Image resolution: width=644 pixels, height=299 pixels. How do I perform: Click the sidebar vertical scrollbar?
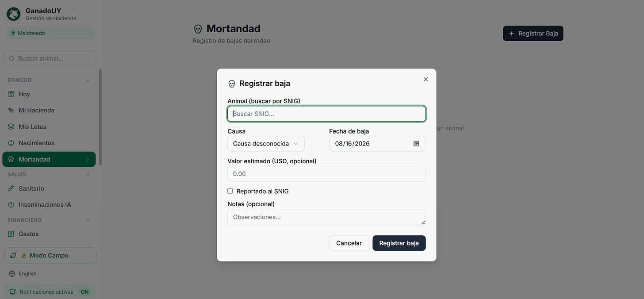tap(100, 117)
